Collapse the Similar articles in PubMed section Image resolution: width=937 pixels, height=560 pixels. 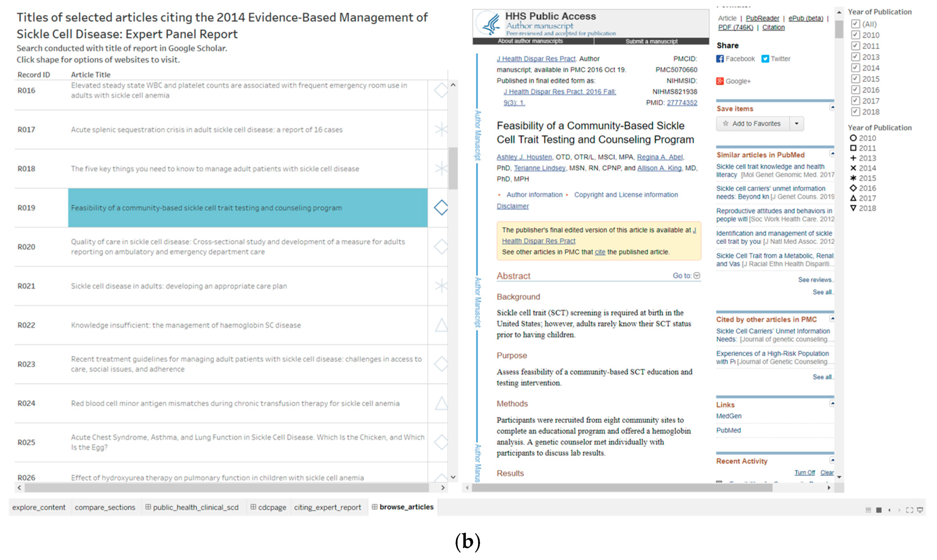832,154
